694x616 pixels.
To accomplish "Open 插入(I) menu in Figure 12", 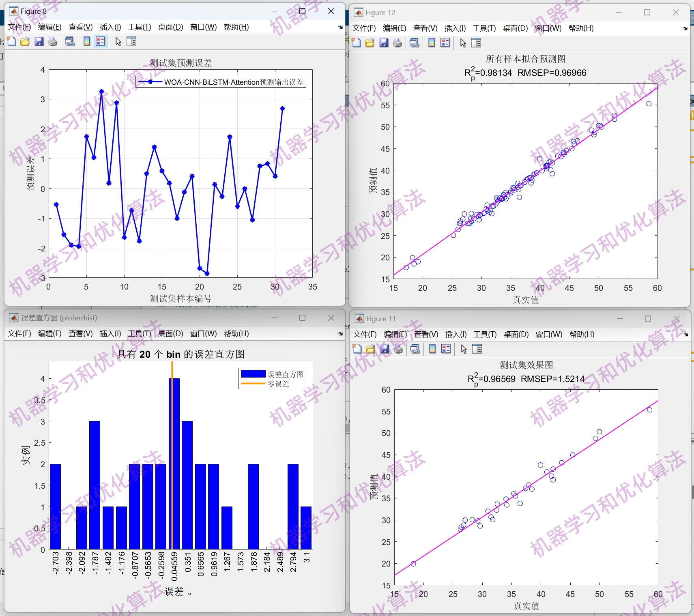I will pos(455,28).
